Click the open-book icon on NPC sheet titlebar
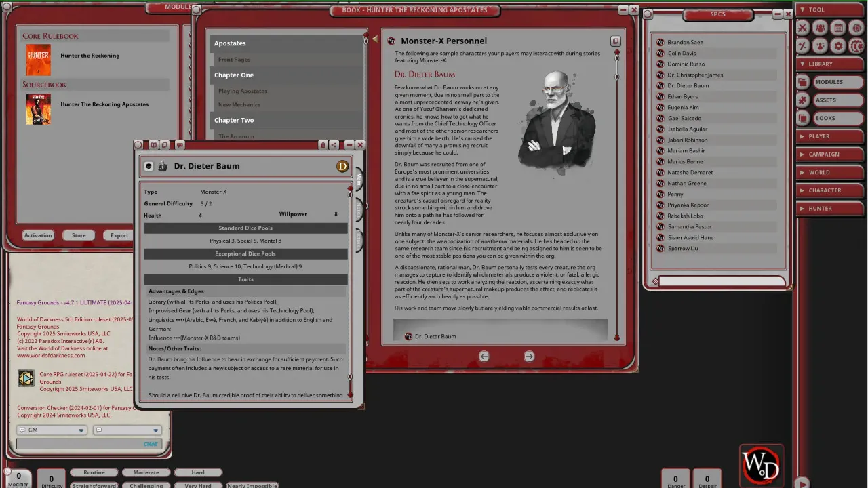Screen dimensions: 868x488 pos(154,145)
